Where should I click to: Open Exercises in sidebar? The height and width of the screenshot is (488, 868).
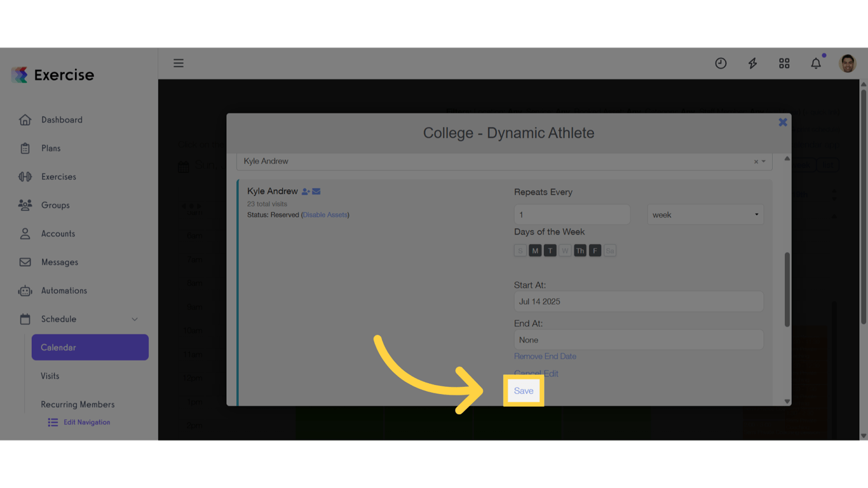point(58,177)
